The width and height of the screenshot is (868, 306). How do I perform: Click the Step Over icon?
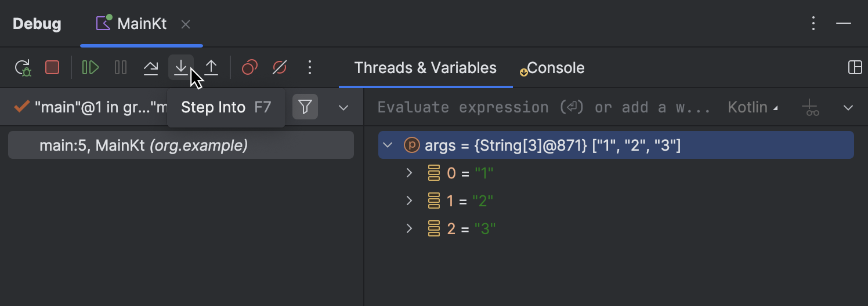click(151, 68)
